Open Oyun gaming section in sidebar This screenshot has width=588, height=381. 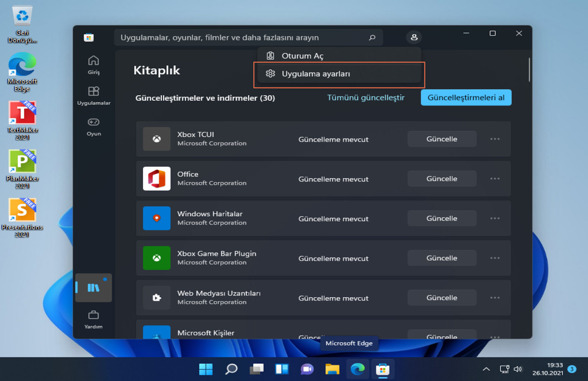pos(94,127)
